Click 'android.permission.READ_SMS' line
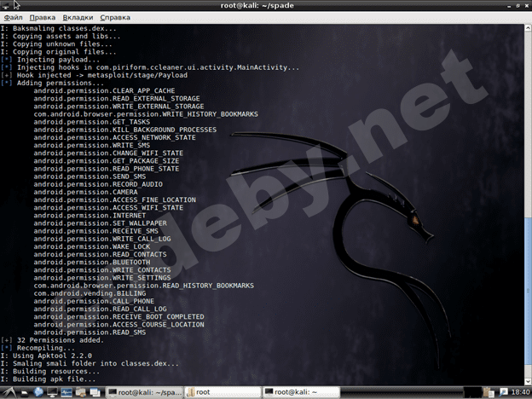The width and height of the screenshot is (532, 399). (90, 332)
